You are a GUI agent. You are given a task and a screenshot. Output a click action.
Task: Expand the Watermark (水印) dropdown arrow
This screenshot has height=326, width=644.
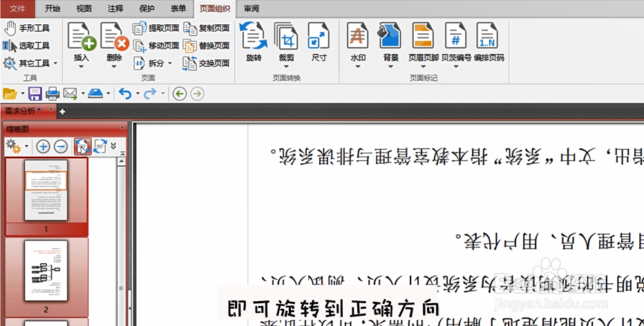click(358, 66)
